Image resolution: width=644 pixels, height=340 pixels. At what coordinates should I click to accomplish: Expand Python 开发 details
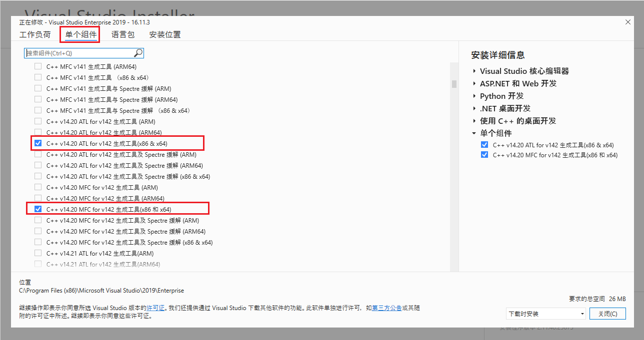click(x=474, y=96)
